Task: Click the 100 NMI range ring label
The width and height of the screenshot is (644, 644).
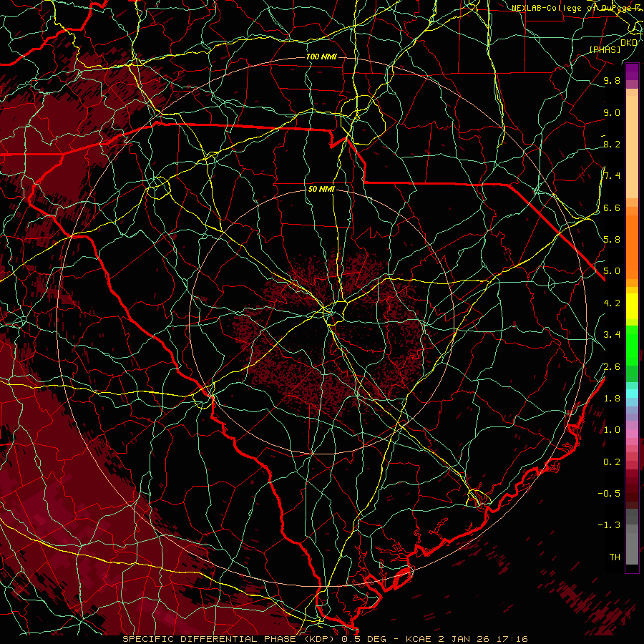Action: pos(321,57)
